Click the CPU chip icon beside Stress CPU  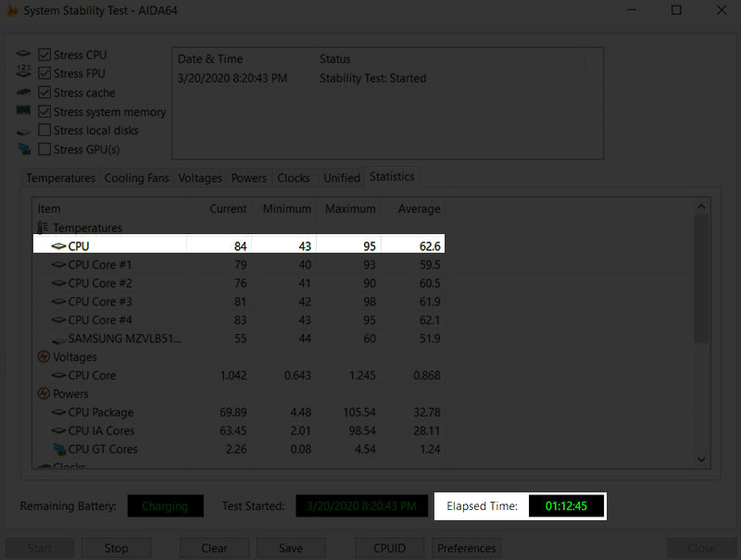point(23,54)
